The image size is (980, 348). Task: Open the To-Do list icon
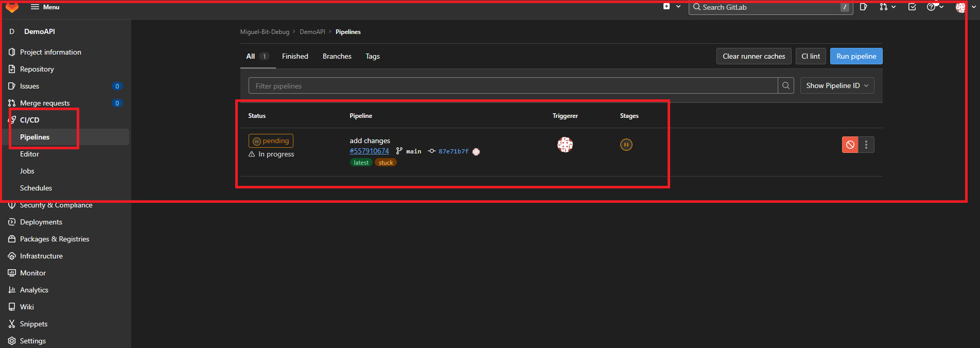912,7
